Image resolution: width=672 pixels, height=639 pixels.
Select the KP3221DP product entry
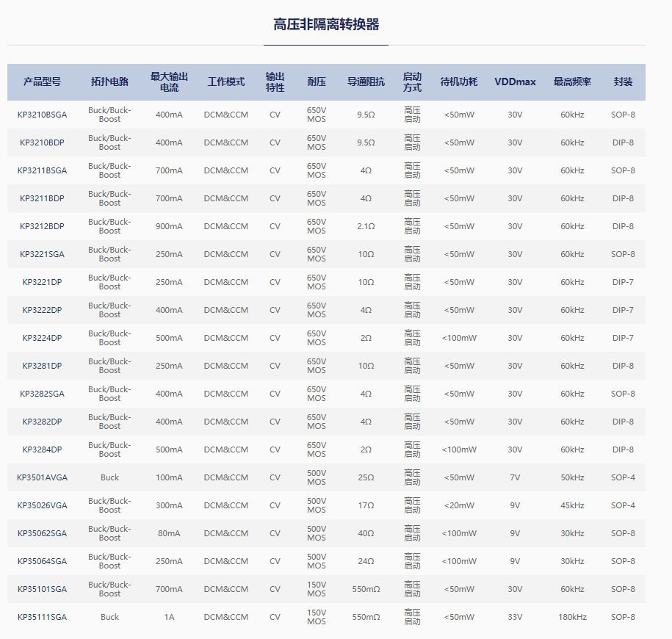(x=40, y=281)
